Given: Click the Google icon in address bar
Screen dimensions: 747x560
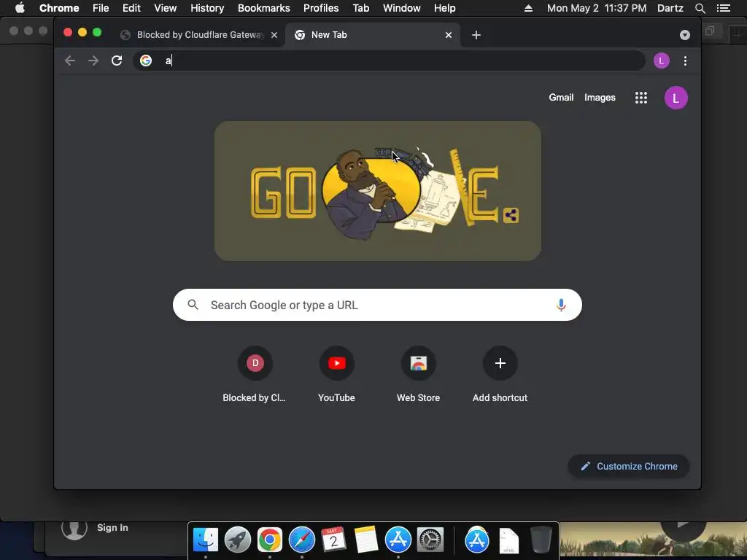Looking at the screenshot, I should pyautogui.click(x=146, y=61).
